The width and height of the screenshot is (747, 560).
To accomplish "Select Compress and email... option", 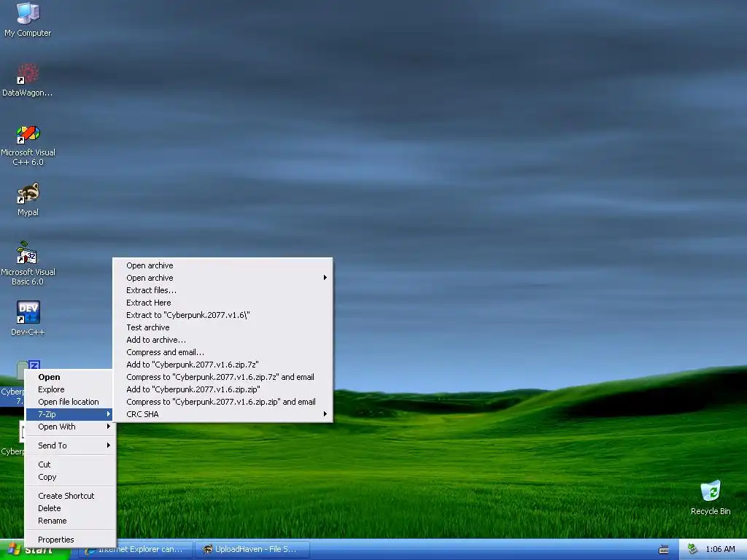I will [222, 352].
